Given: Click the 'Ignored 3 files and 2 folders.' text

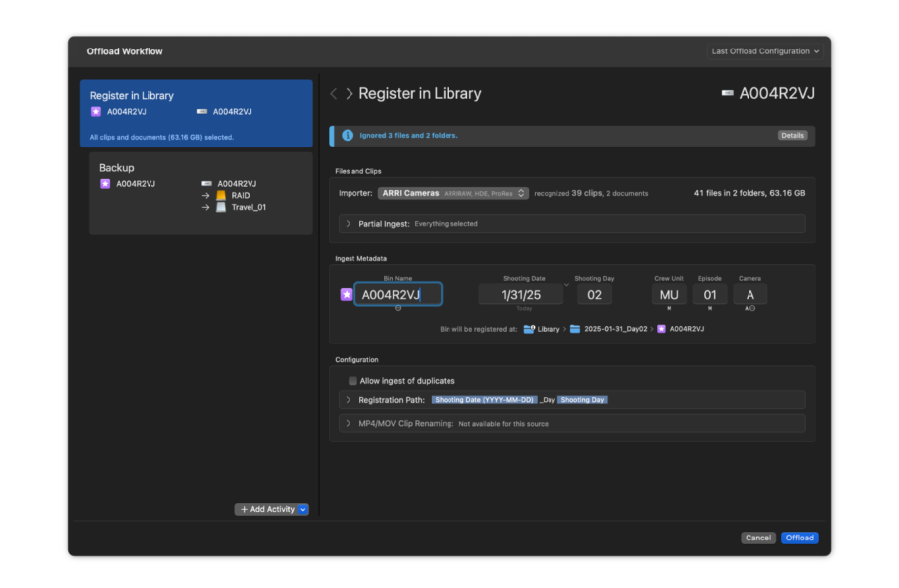Looking at the screenshot, I should tap(409, 136).
